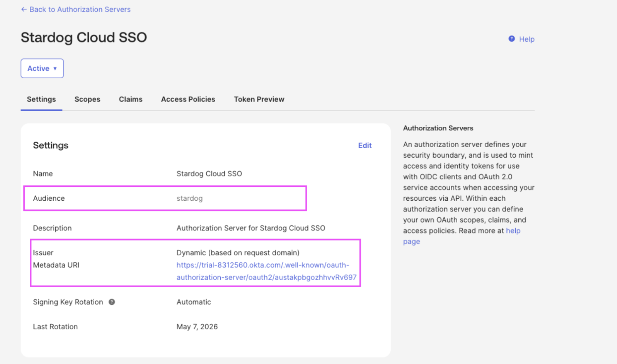Image resolution: width=617 pixels, height=364 pixels.
Task: Switch to the Scopes tab
Action: (x=87, y=99)
